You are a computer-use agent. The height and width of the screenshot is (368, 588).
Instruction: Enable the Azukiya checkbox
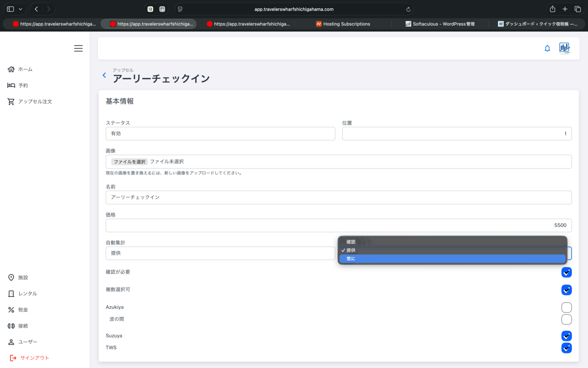tap(566, 307)
